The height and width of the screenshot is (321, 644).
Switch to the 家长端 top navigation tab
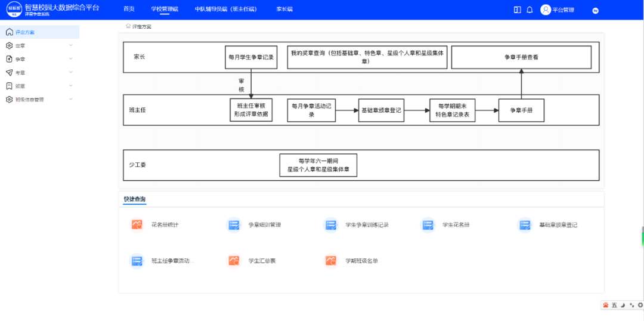point(284,10)
